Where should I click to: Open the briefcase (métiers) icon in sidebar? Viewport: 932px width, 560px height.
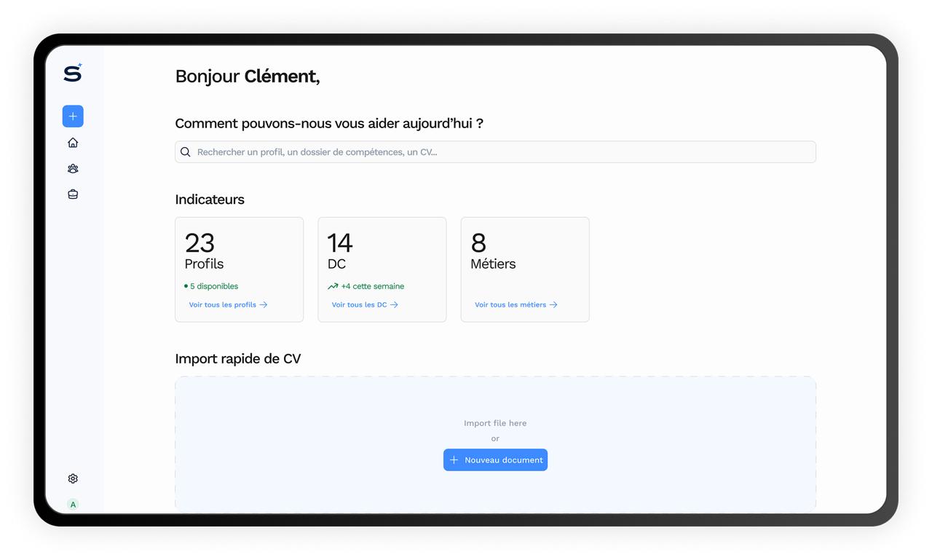[72, 194]
